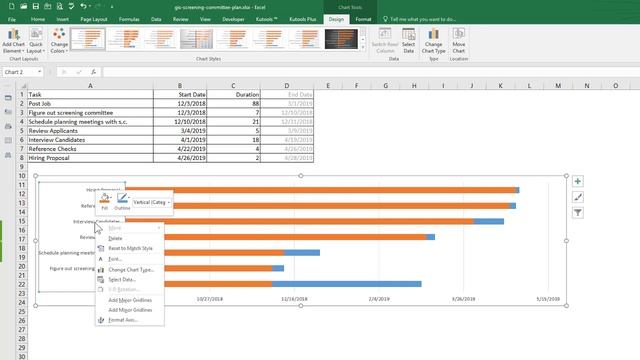
Task: Apply the dark black chart style thumbnail
Action: (342, 39)
